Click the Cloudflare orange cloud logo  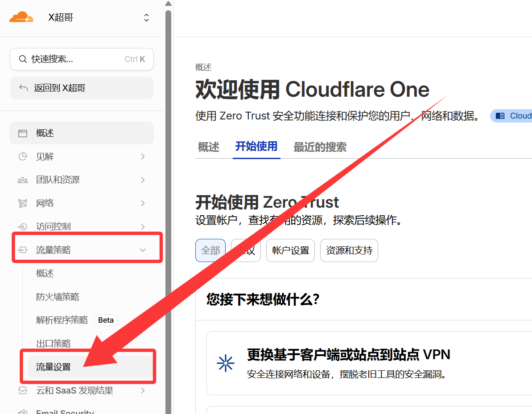(21, 17)
